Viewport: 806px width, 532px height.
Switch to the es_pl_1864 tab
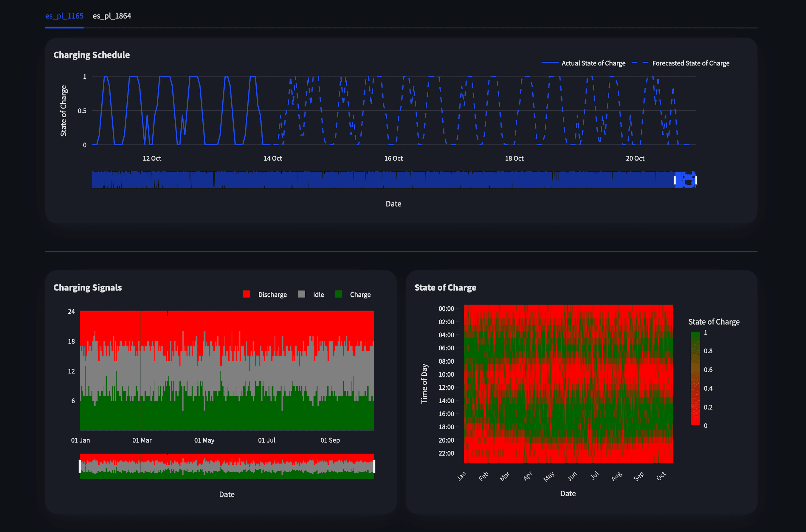click(112, 16)
